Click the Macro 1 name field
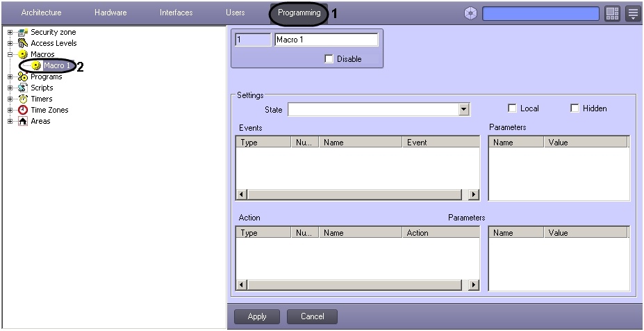Screen dimensions: 644x331 (x=326, y=40)
